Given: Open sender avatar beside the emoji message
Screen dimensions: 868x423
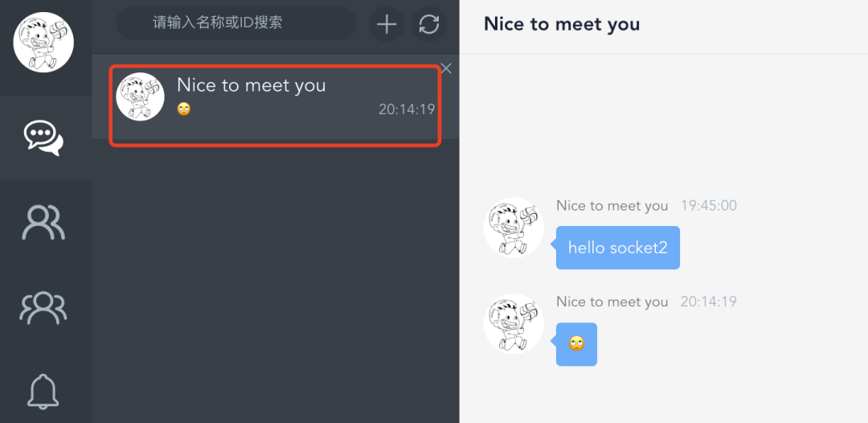Looking at the screenshot, I should [514, 323].
